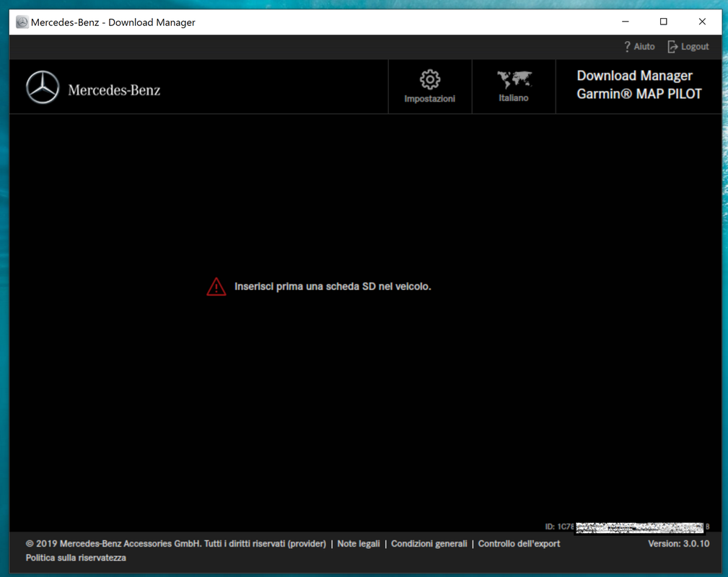Click the title bar app icon
Image resolution: width=728 pixels, height=577 pixels.
click(x=22, y=22)
